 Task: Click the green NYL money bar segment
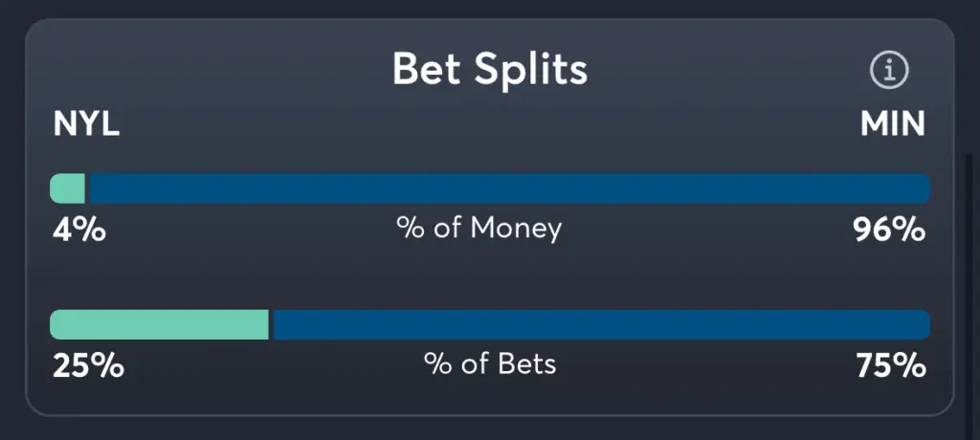click(x=68, y=188)
